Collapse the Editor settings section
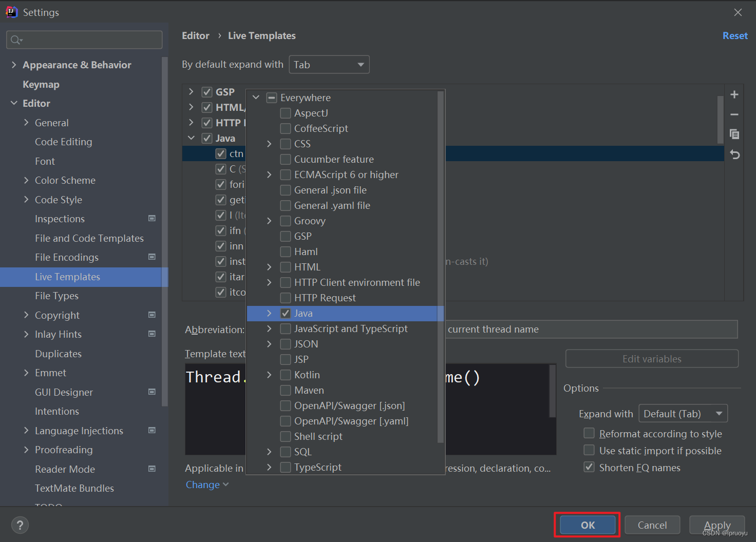Screen dimensions: 756x542 tap(14, 103)
